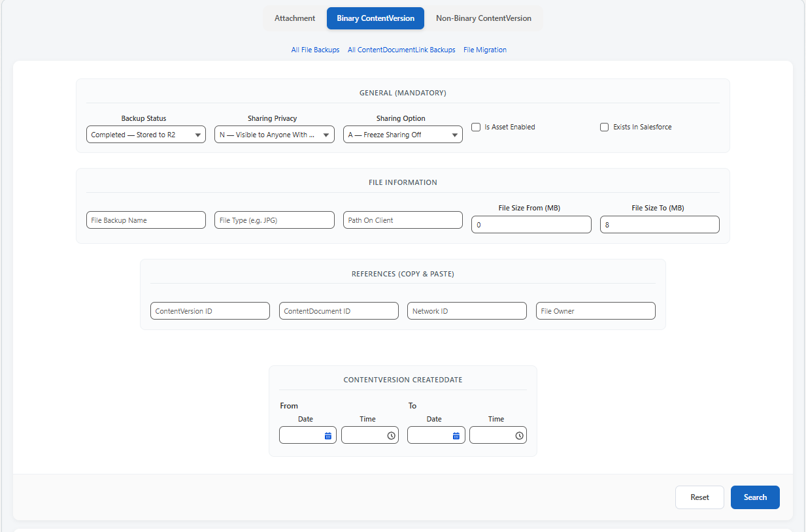806x532 pixels.
Task: Select the Path On Client field
Action: (403, 220)
